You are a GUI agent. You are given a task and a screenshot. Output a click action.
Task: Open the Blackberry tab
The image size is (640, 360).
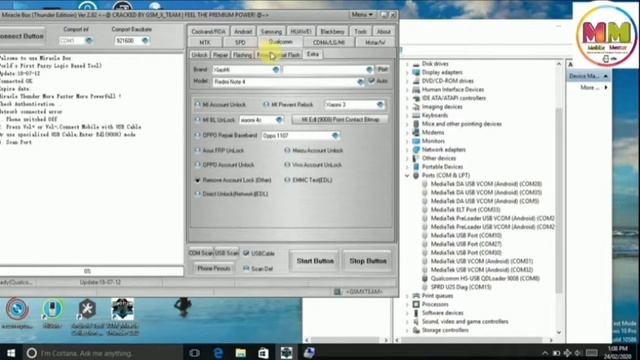coord(332,31)
